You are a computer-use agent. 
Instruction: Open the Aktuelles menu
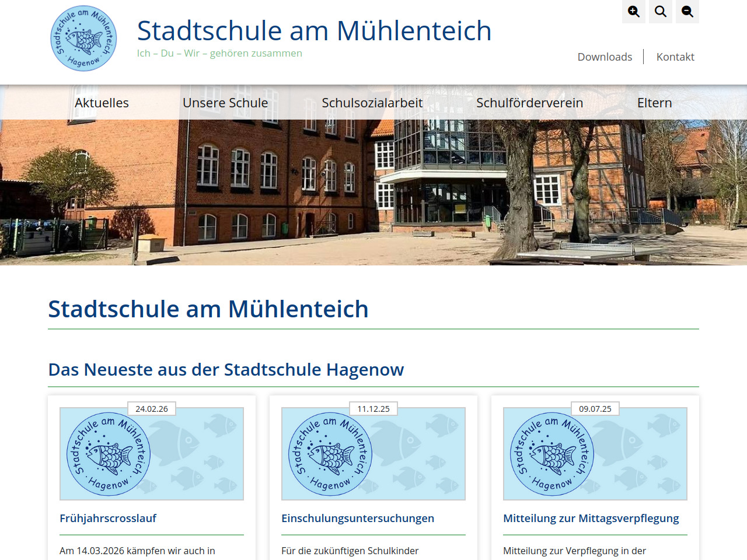point(102,103)
